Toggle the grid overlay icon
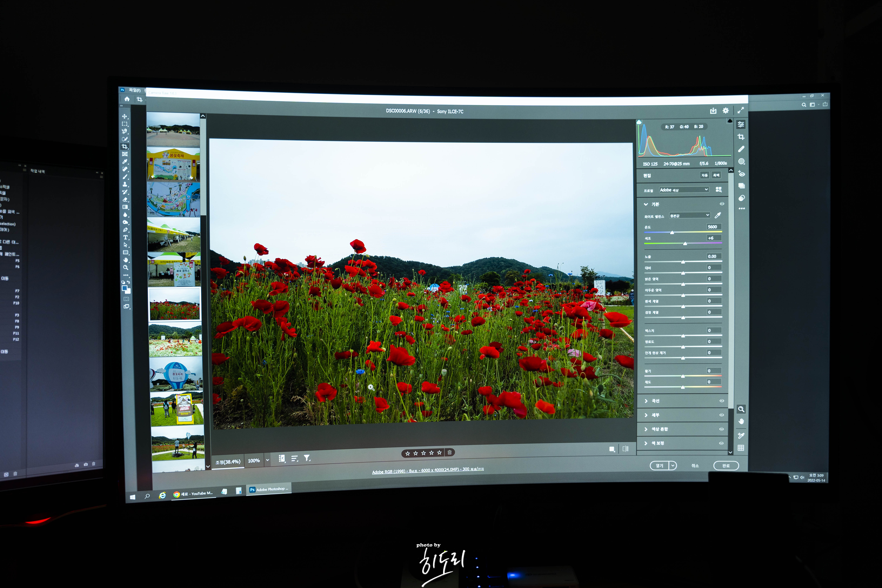882x588 pixels. click(x=741, y=448)
